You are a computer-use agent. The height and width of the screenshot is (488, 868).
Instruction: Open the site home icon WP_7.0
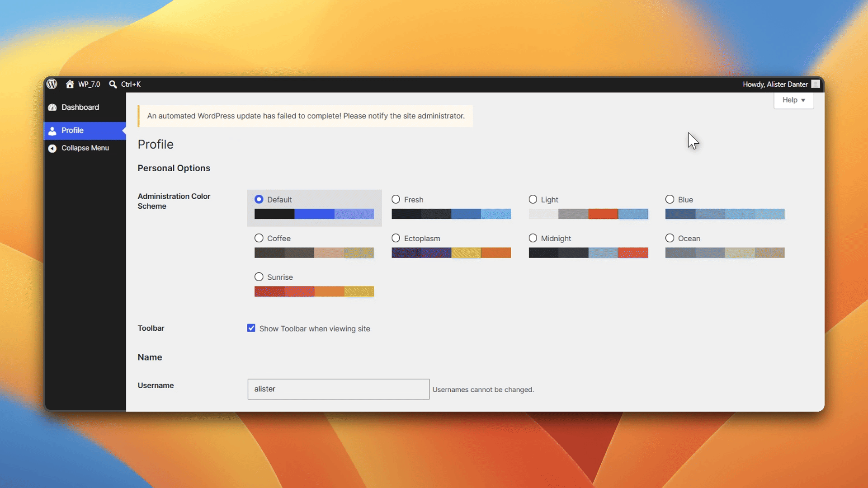(x=70, y=84)
